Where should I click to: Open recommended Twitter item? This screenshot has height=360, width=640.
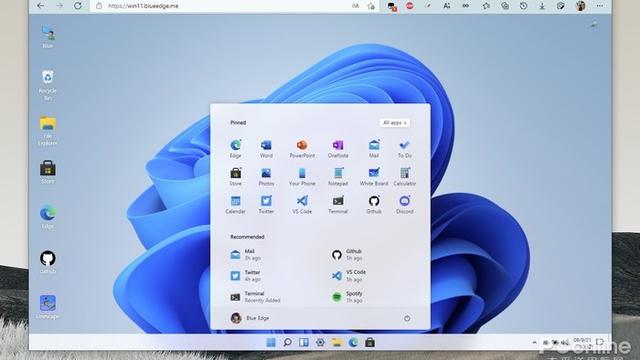click(246, 276)
